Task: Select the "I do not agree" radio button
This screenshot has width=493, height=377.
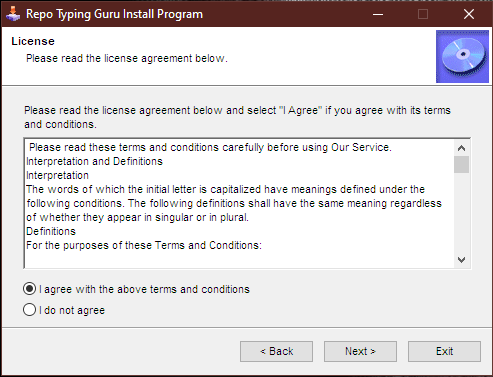Action: click(x=29, y=310)
